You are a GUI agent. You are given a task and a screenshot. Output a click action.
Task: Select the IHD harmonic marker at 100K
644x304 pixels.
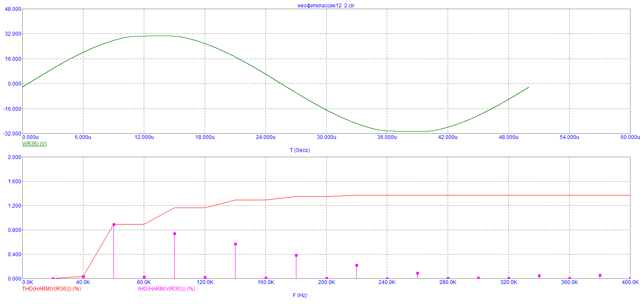pyautogui.click(x=175, y=234)
